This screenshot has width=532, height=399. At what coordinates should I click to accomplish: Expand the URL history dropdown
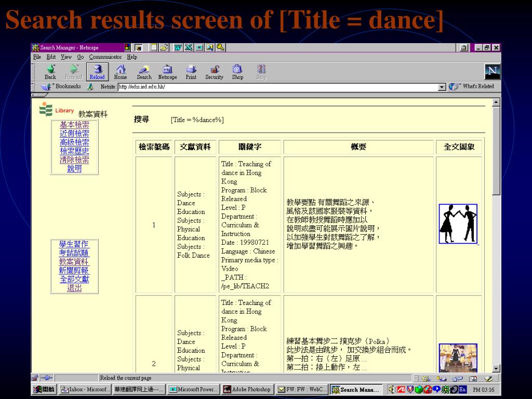[442, 87]
